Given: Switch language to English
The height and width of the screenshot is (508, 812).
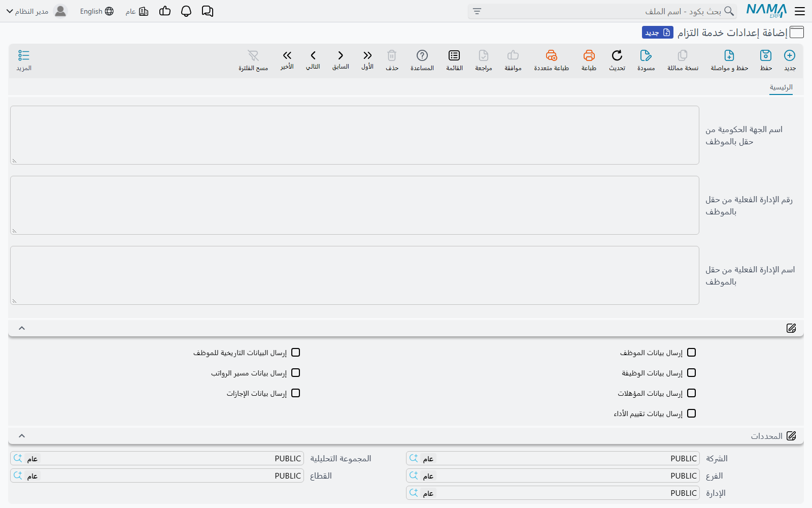Looking at the screenshot, I should 96,11.
